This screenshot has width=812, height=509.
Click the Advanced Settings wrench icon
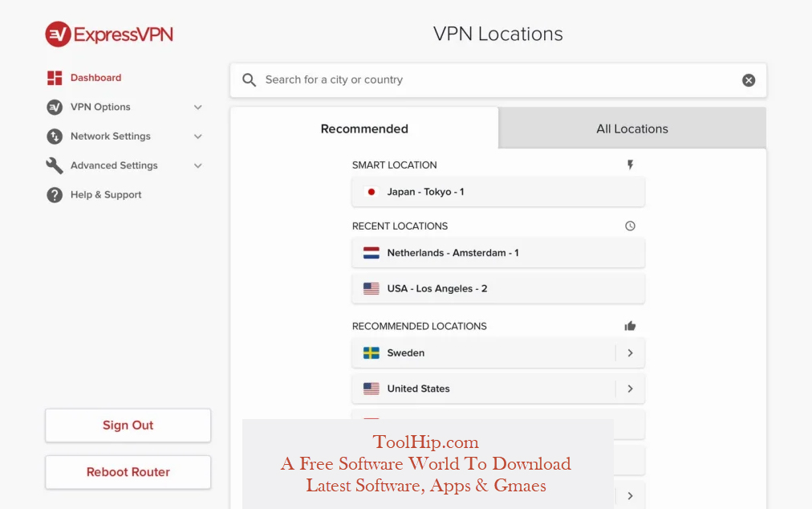tap(55, 165)
